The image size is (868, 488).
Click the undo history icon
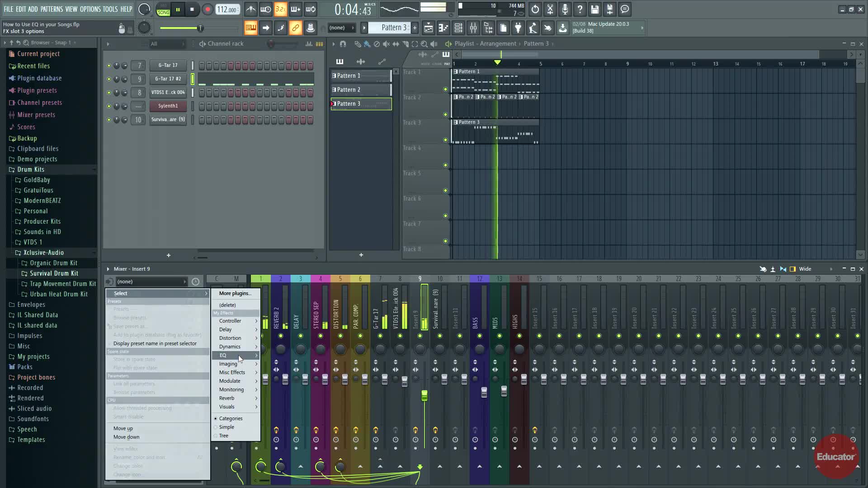(x=535, y=9)
